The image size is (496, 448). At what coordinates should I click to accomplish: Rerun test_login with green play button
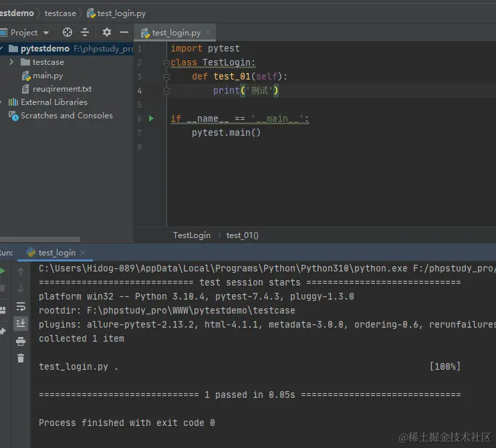click(x=2, y=271)
